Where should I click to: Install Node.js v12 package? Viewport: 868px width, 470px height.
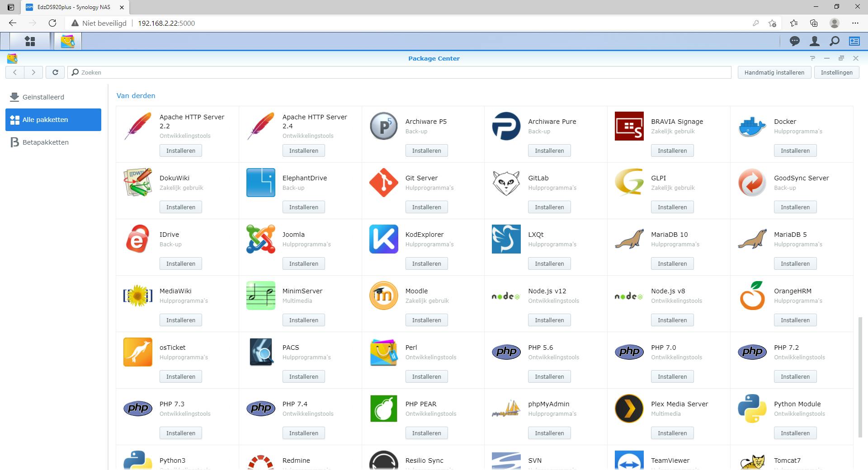(x=549, y=320)
